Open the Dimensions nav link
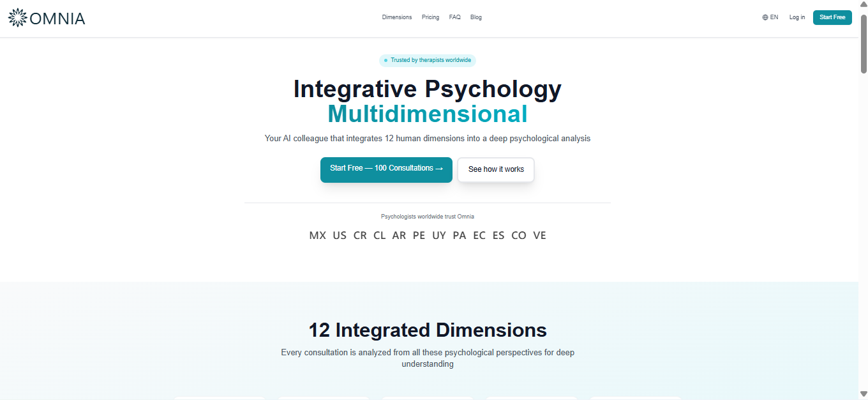Image resolution: width=868 pixels, height=400 pixels. (x=397, y=17)
